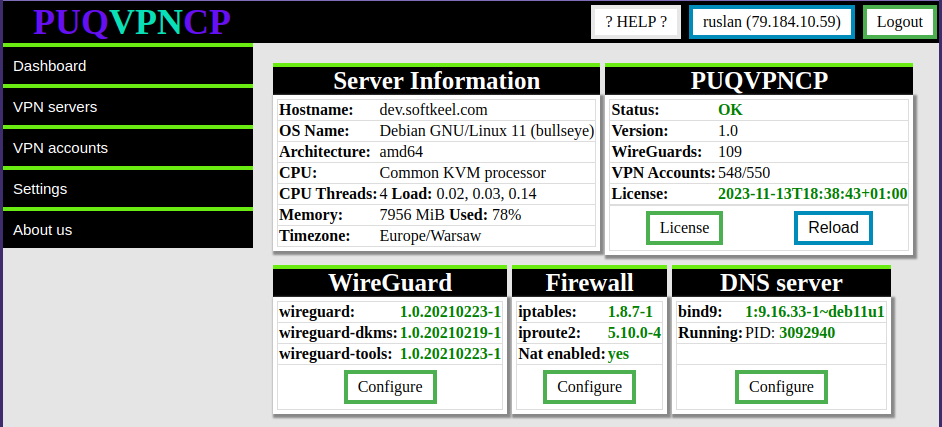Open VPN accounts page
The height and width of the screenshot is (427, 942).
(x=128, y=148)
